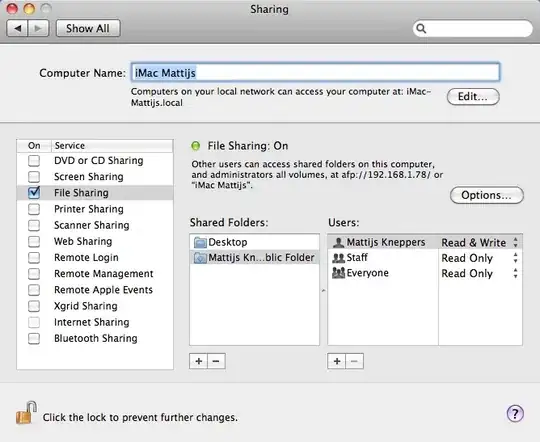Enable Scanner Sharing checkbox
Image resolution: width=540 pixels, height=442 pixels.
click(34, 225)
